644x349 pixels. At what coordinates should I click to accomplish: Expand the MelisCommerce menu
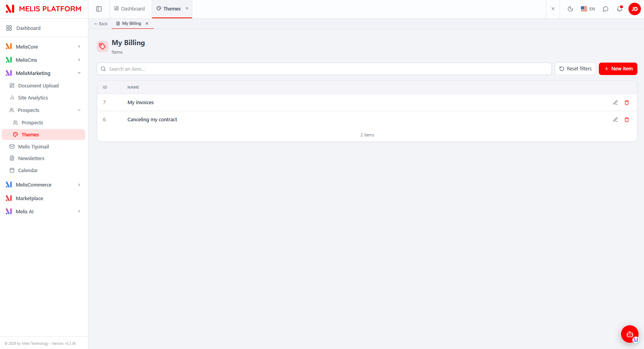(x=44, y=185)
